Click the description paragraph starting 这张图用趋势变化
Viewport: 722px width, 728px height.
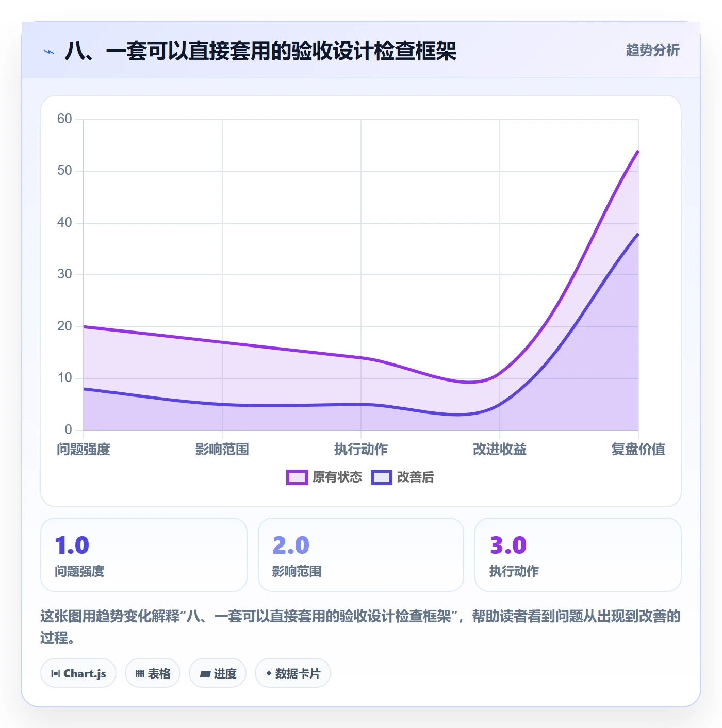360,627
